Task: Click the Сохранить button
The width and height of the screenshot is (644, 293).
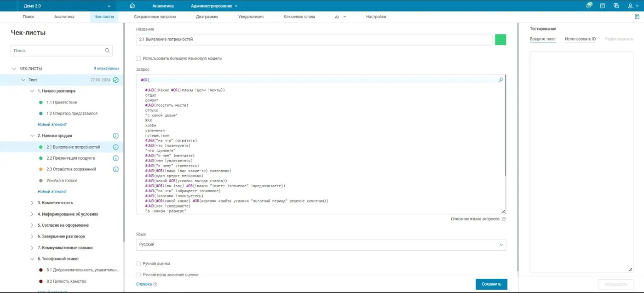Action: click(x=491, y=284)
